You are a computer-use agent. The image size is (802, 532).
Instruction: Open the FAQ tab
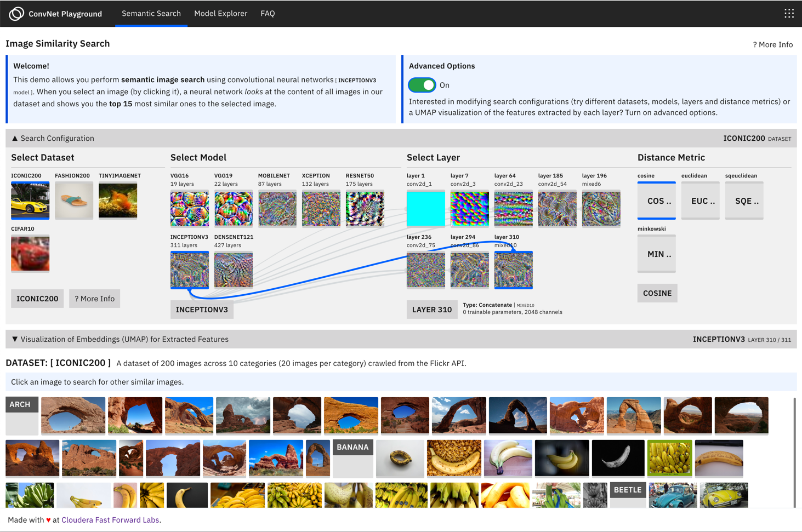coord(268,13)
